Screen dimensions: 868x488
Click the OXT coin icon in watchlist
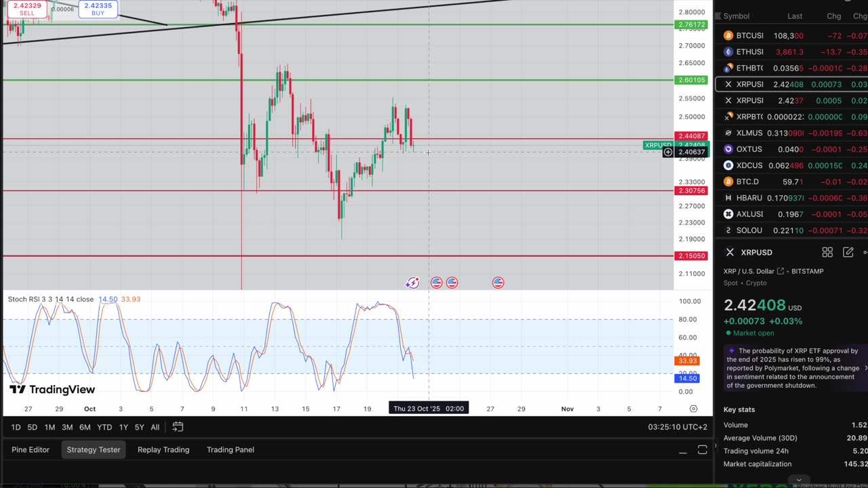pos(728,149)
